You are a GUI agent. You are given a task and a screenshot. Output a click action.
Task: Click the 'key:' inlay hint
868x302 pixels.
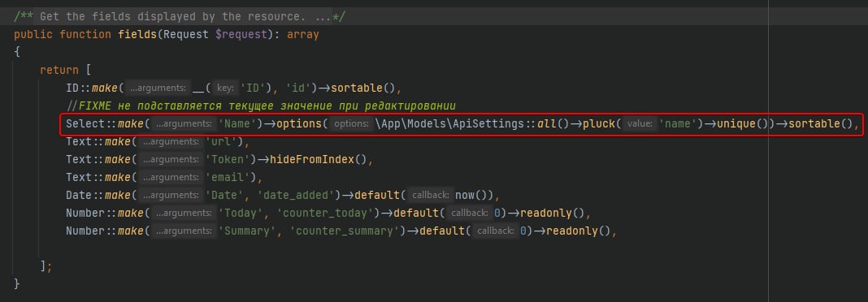point(224,88)
